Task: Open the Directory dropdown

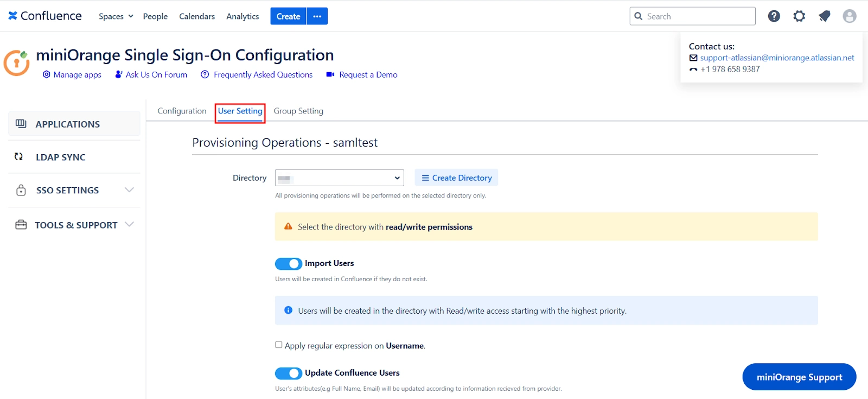Action: click(340, 178)
